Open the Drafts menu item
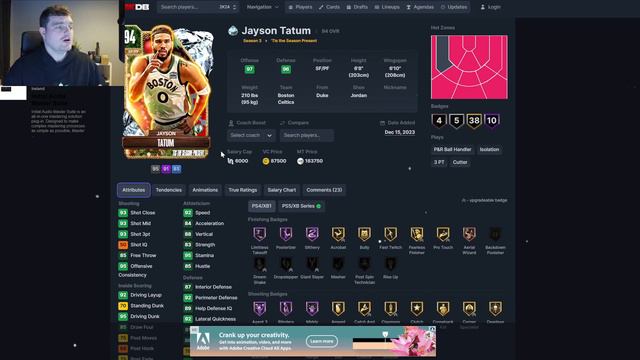The width and height of the screenshot is (640, 360). click(357, 7)
